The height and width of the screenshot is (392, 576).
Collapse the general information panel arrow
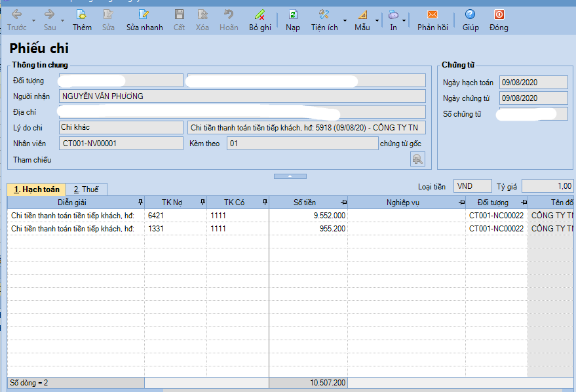coord(290,176)
